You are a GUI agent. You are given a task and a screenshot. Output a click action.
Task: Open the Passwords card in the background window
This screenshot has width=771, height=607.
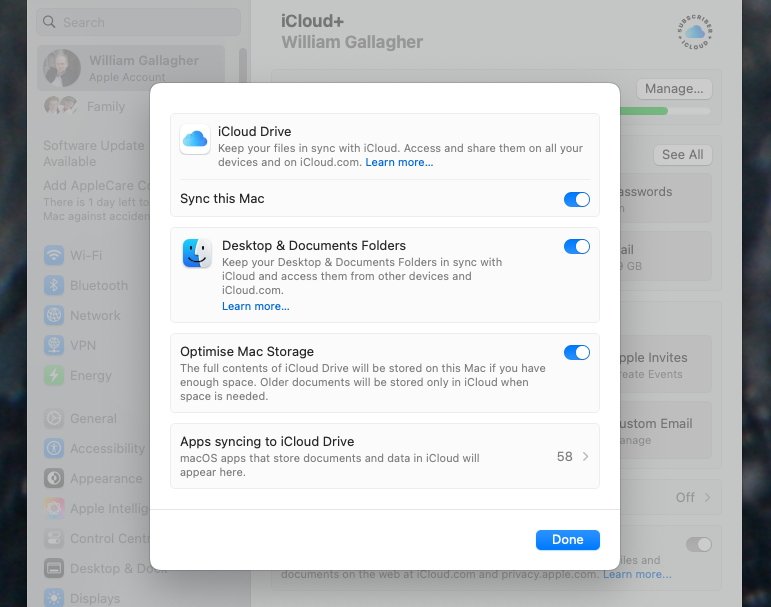click(665, 198)
